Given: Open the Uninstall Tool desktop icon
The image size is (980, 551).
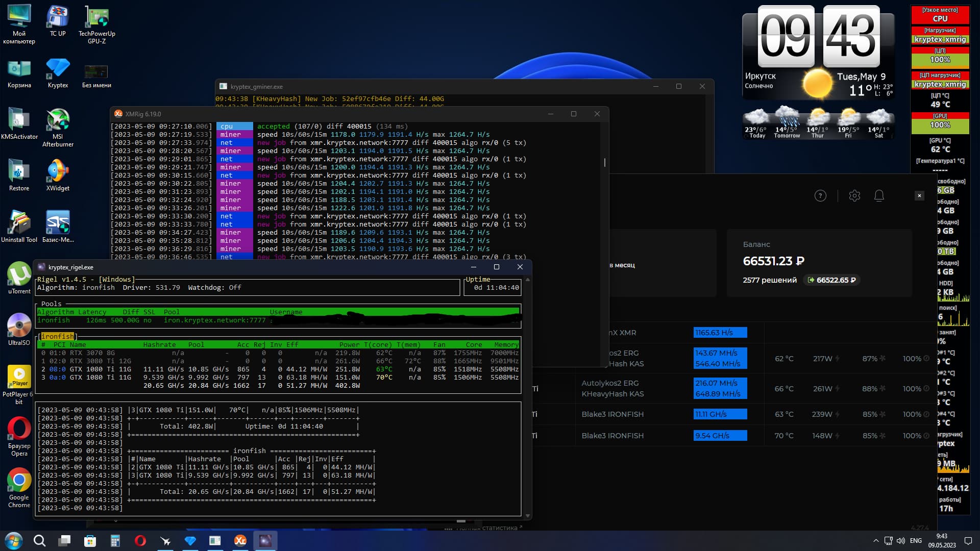Looking at the screenshot, I should pos(19,227).
